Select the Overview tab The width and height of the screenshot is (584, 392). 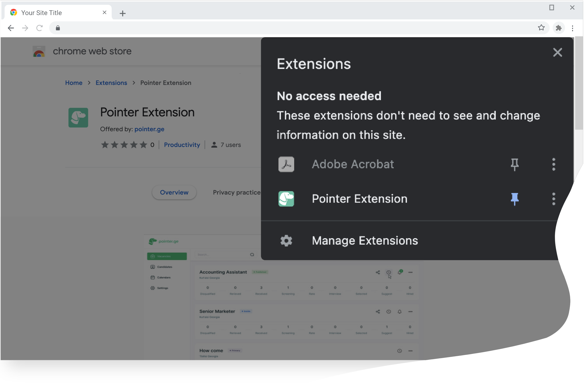(x=174, y=193)
